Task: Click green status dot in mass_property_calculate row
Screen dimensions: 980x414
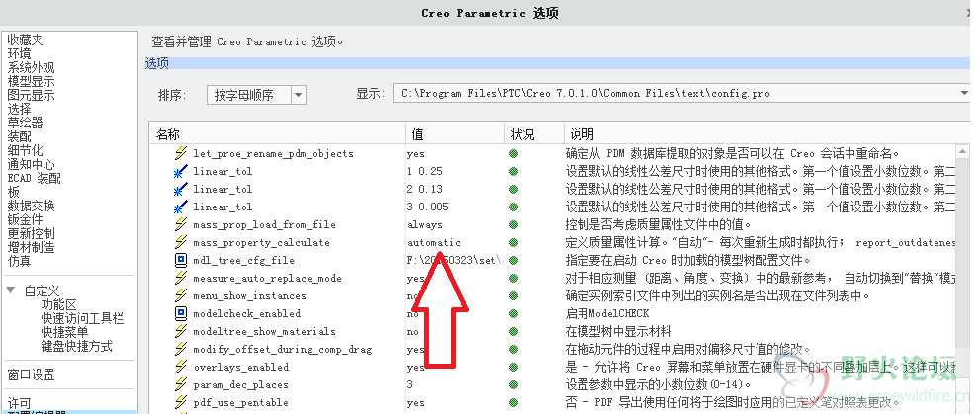Action: click(x=514, y=242)
